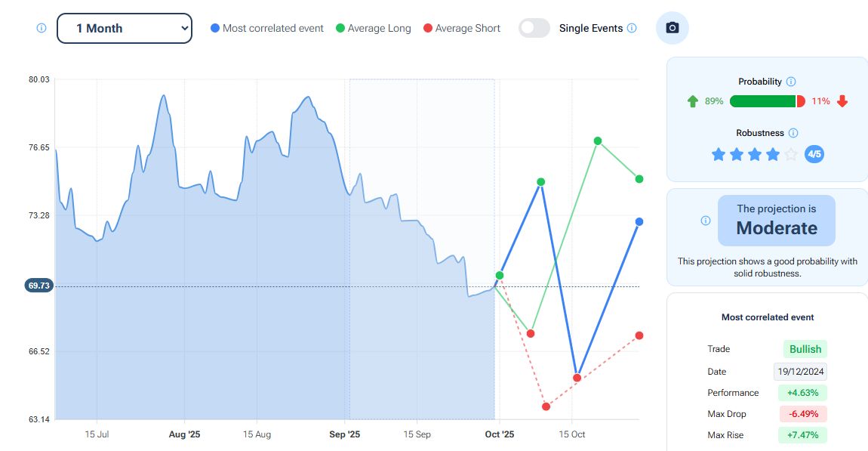The image size is (868, 451).
Task: Click info icon next to Single Events
Action: coord(632,28)
